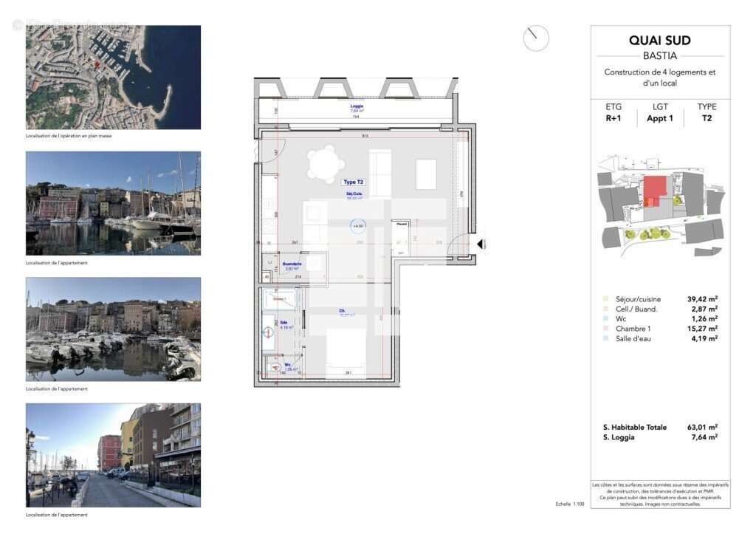The image size is (756, 534).
Task: Select the TYPE T2 header
Action: (x=706, y=114)
